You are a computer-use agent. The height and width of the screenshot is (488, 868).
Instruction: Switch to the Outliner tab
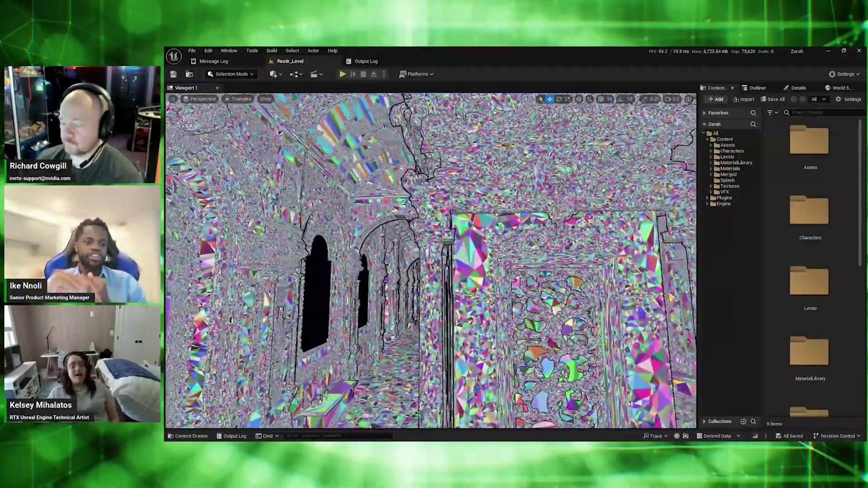point(753,88)
